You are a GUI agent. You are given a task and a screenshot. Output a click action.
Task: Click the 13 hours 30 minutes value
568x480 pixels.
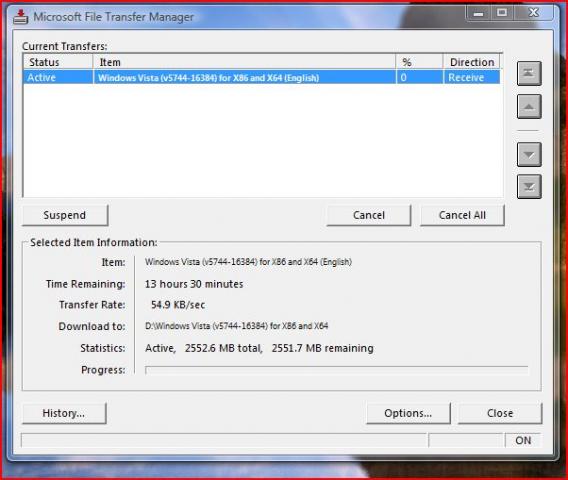[194, 284]
